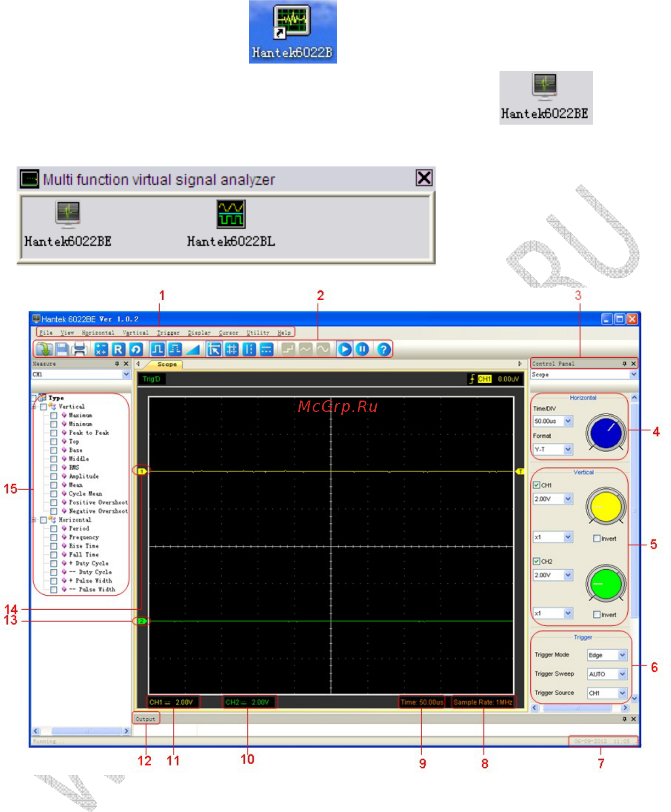
Task: Click the circular-arrow reset toolbar icon
Action: [x=136, y=350]
